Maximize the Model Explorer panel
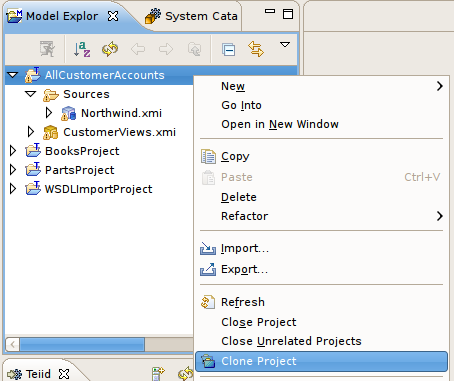This screenshot has height=381, width=454. (288, 14)
